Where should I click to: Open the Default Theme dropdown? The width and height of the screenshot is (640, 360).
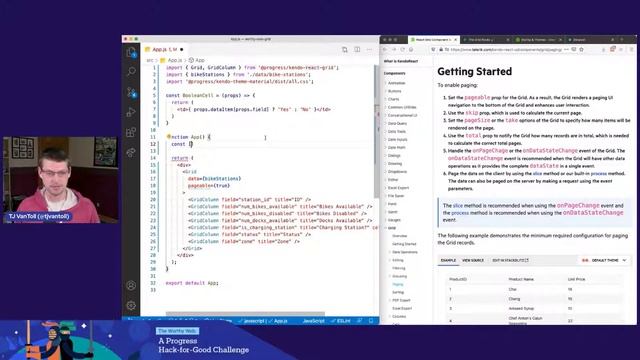coord(604,260)
